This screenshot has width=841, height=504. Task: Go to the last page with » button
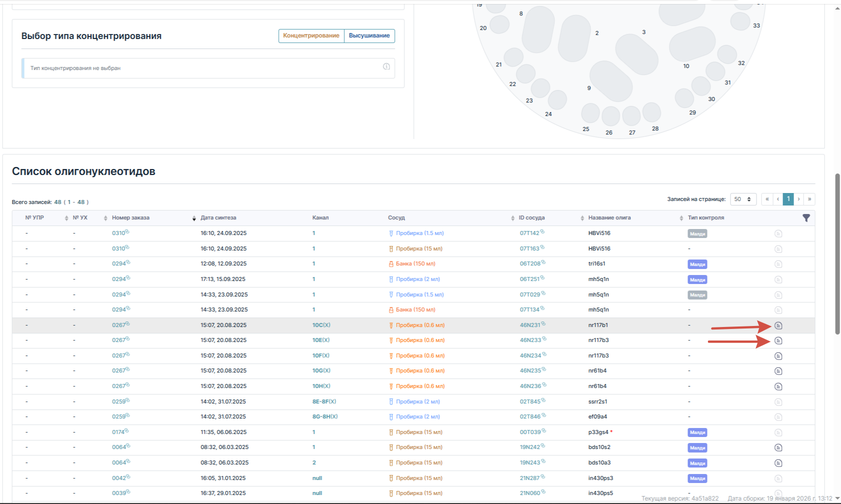(809, 199)
